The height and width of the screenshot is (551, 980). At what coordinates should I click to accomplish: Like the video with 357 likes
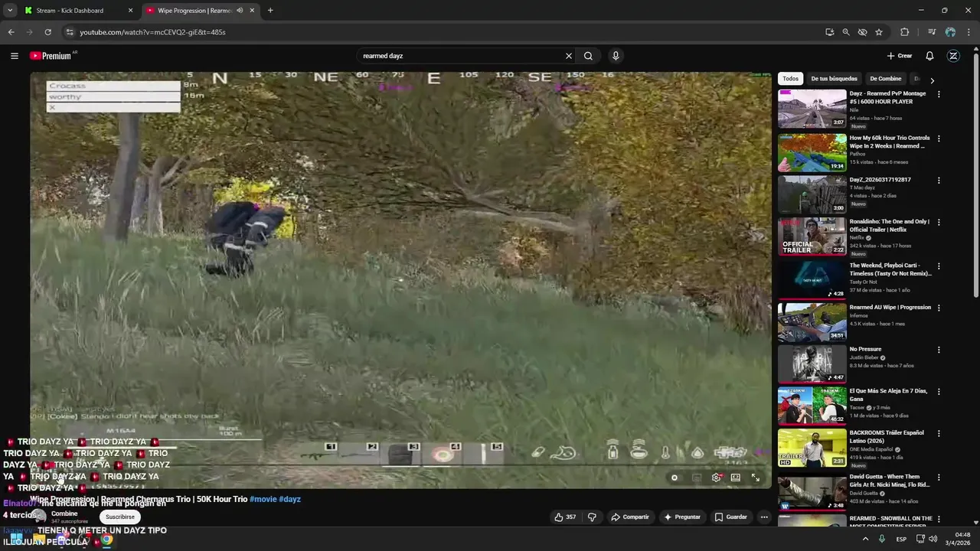point(565,517)
